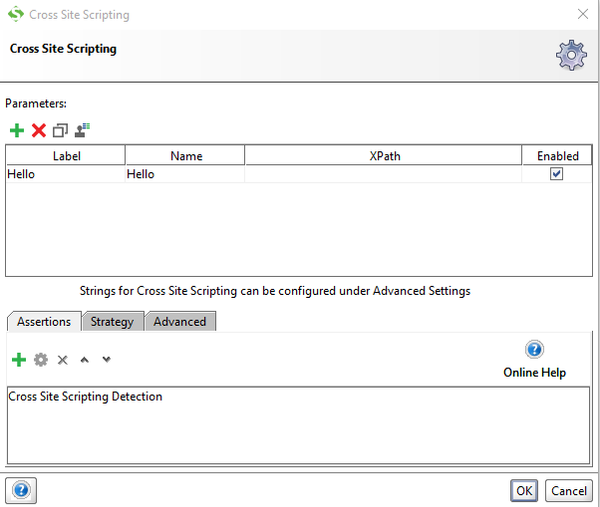Viewport: 600px width, 507px height.
Task: Open assertion configuration gear icon
Action: click(x=41, y=359)
